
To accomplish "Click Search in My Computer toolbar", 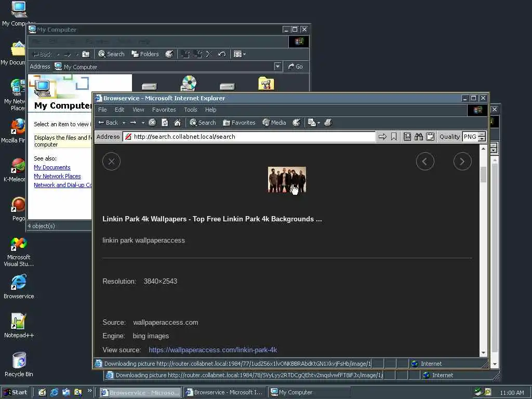I will coord(111,54).
